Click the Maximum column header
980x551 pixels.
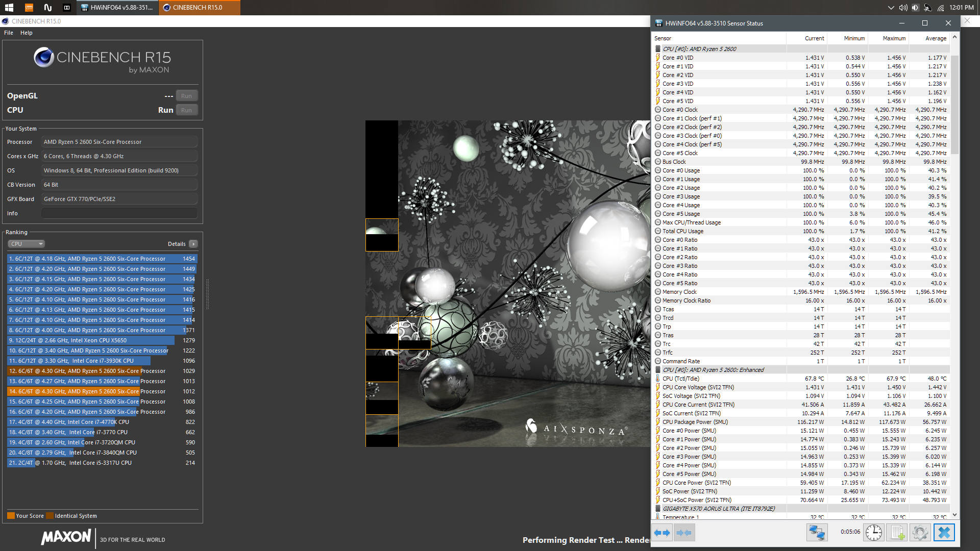(x=888, y=38)
